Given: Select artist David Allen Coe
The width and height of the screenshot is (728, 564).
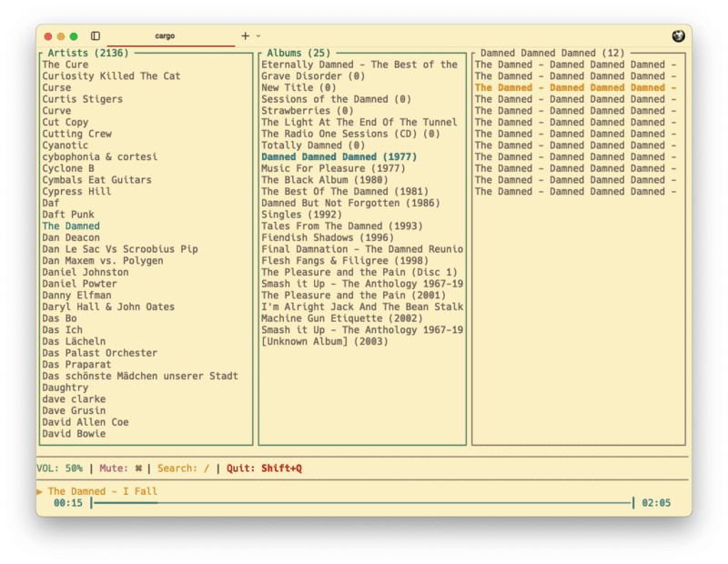Looking at the screenshot, I should [x=86, y=422].
